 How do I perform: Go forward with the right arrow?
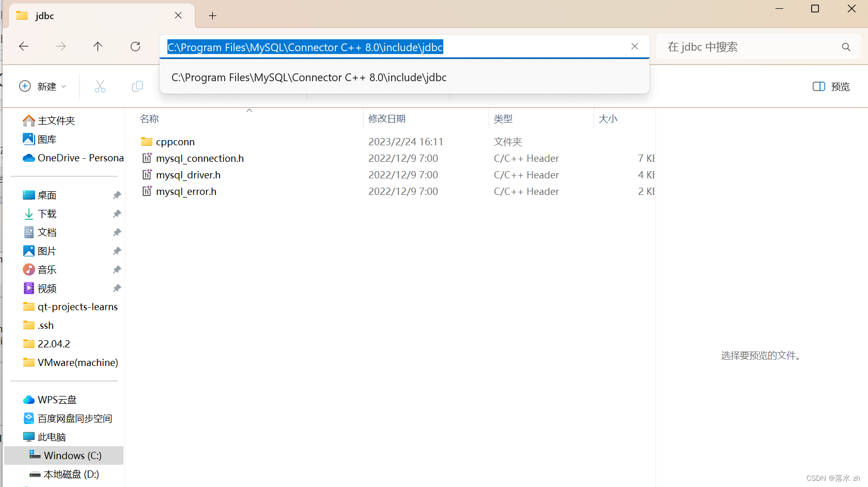(61, 47)
